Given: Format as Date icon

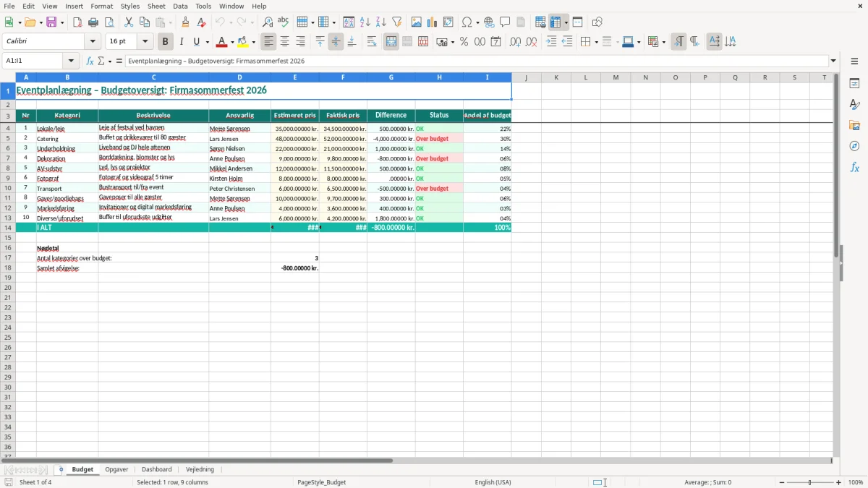Looking at the screenshot, I should (x=495, y=42).
